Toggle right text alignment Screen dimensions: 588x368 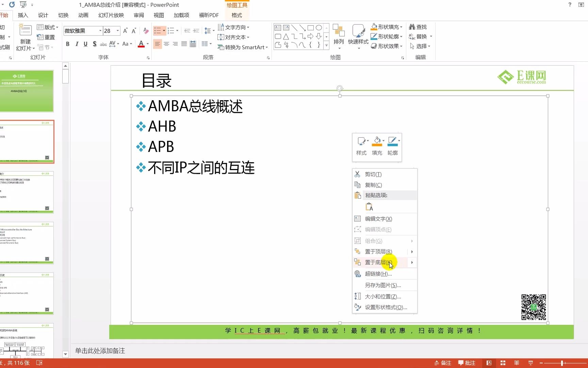pyautogui.click(x=175, y=44)
